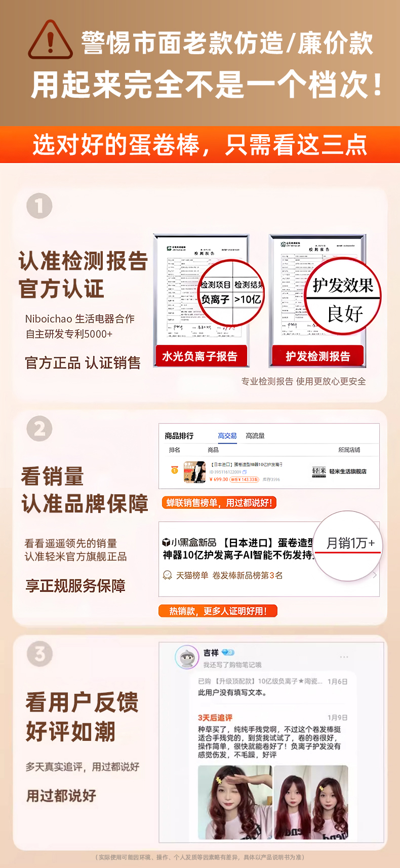
Task: Open the 轻米生活旗舰店 store link
Action: click(x=348, y=471)
